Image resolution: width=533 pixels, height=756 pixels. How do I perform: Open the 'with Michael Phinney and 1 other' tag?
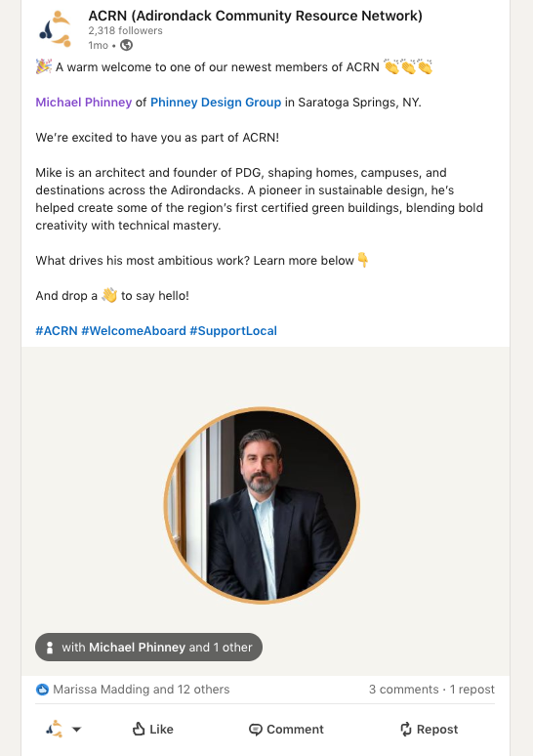tap(149, 647)
